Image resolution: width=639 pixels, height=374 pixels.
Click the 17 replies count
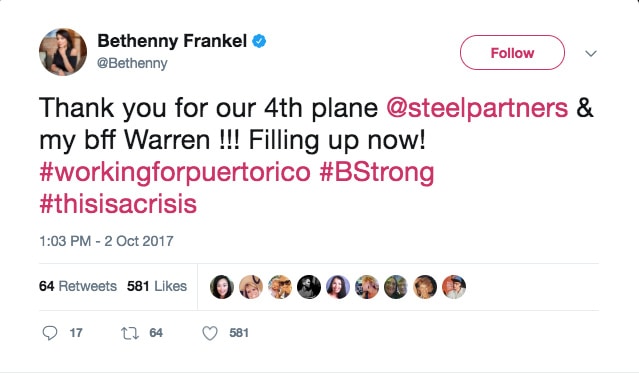[76, 333]
